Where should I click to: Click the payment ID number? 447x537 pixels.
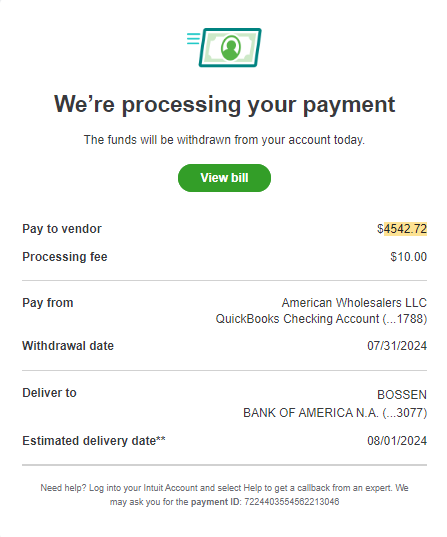click(x=291, y=502)
